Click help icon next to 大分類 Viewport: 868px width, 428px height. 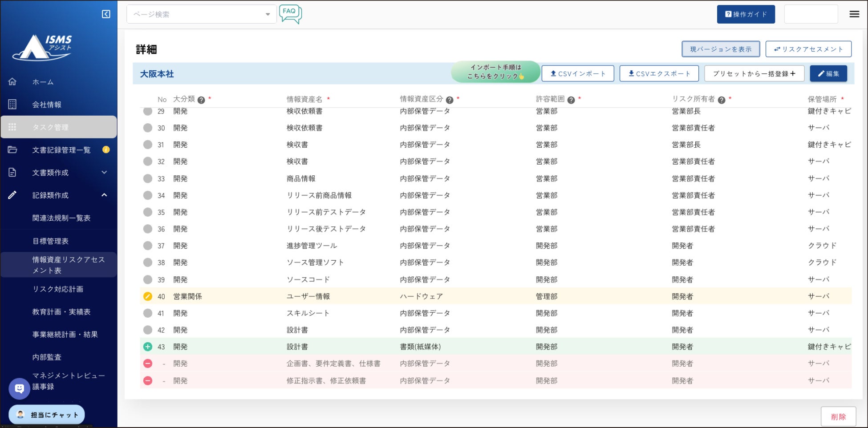coord(201,100)
